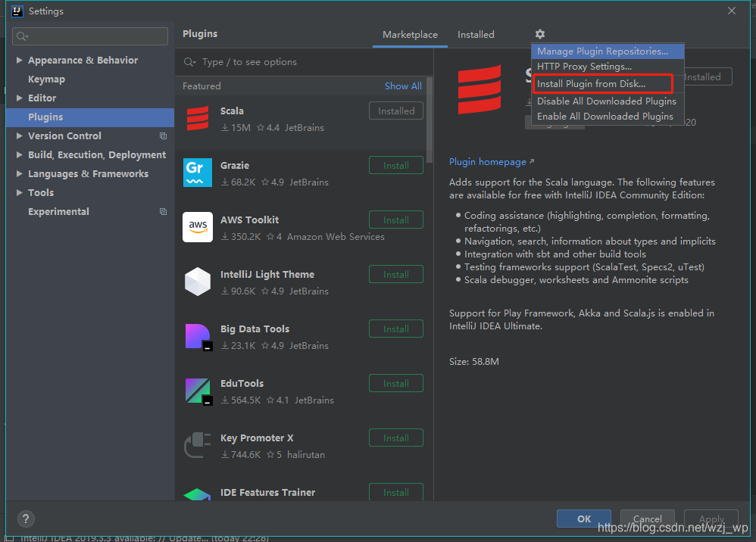
Task: Click the IntelliJ IDEA logo in title bar
Action: [x=17, y=11]
